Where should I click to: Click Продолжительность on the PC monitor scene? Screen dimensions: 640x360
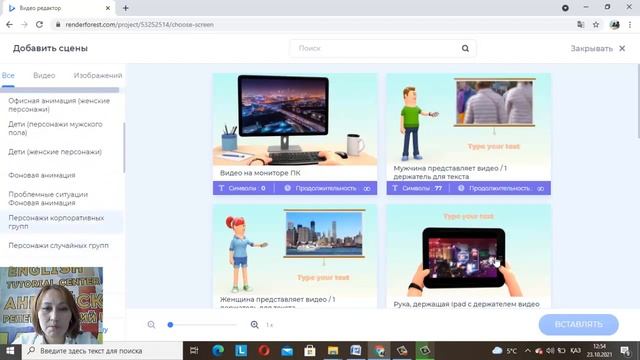[x=327, y=188]
